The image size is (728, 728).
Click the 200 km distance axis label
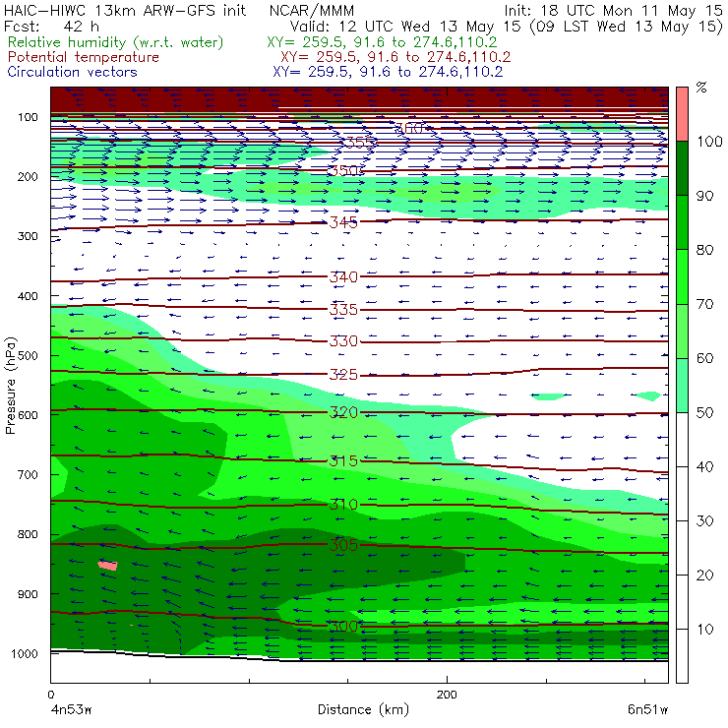point(447,695)
